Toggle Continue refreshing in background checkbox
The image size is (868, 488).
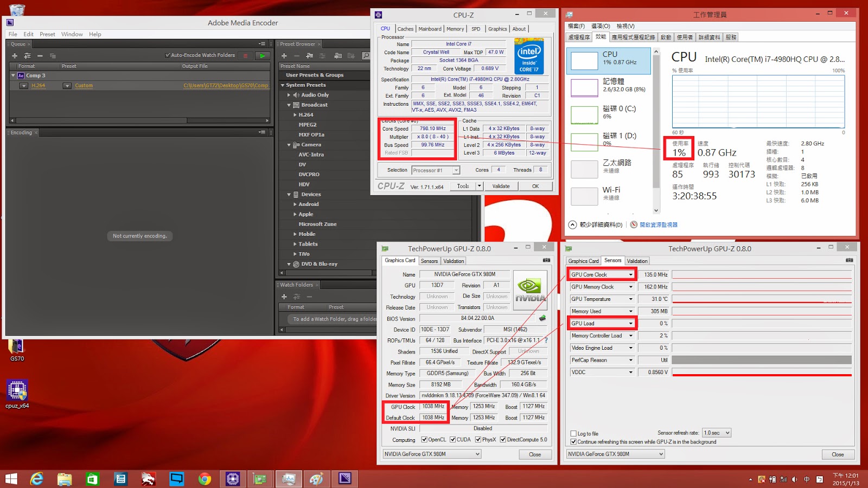[x=573, y=442]
